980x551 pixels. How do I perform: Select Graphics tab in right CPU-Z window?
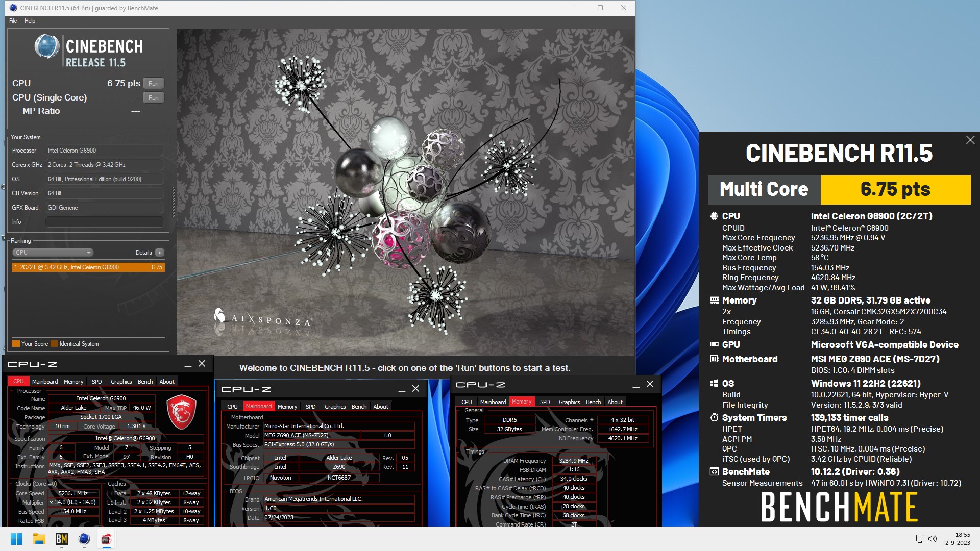[570, 402]
